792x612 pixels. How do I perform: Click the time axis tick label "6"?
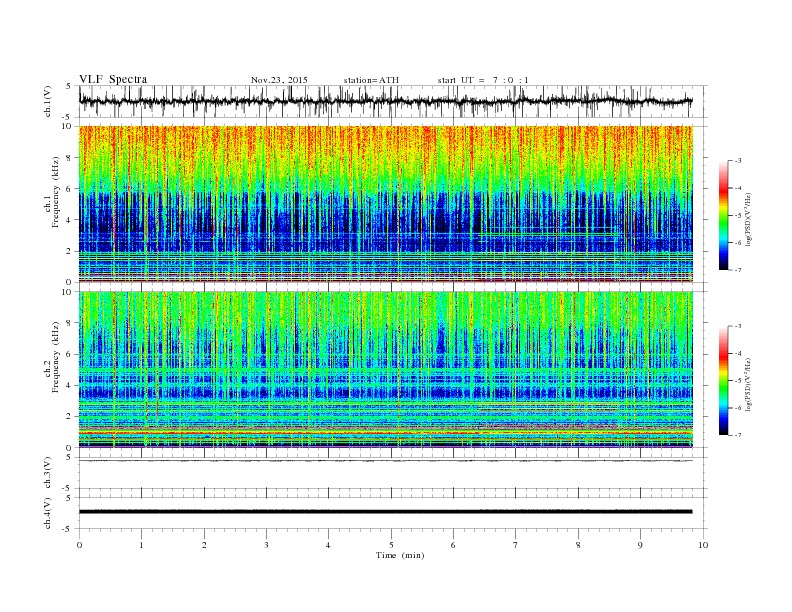click(x=453, y=545)
